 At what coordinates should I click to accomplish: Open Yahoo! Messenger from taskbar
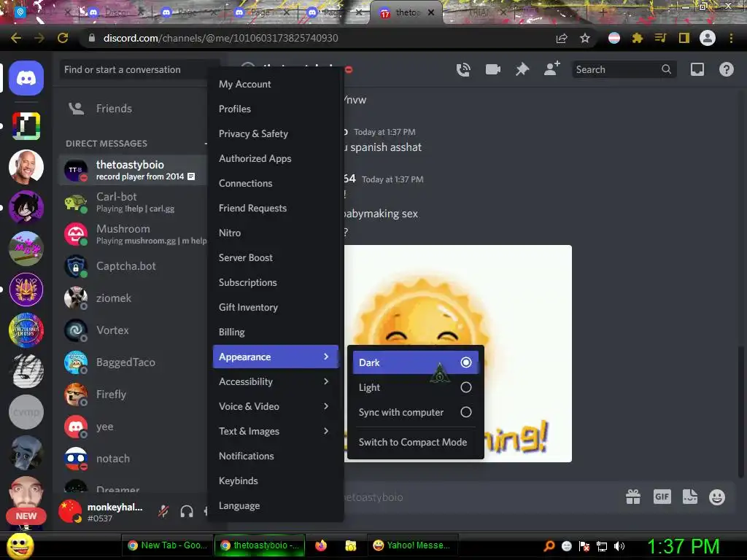click(412, 545)
